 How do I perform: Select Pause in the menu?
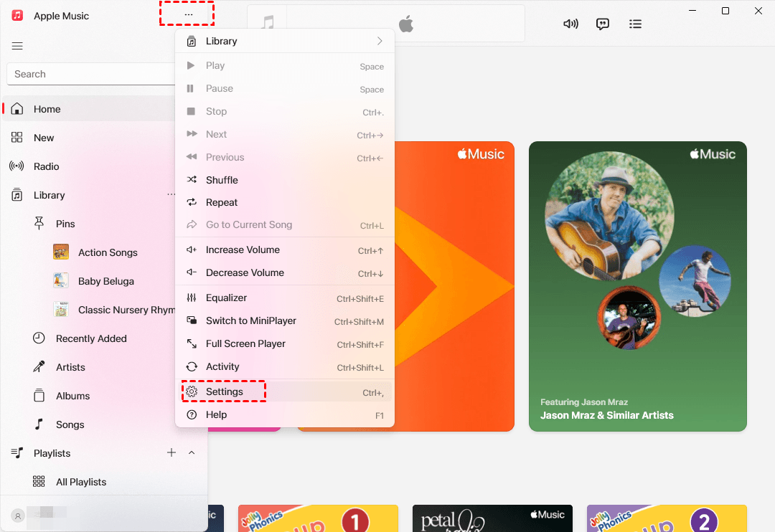pos(285,88)
